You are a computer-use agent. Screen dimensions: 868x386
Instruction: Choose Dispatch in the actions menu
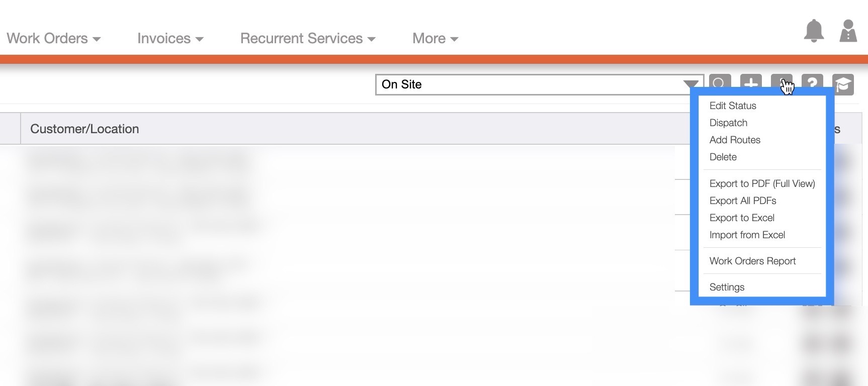click(x=728, y=123)
